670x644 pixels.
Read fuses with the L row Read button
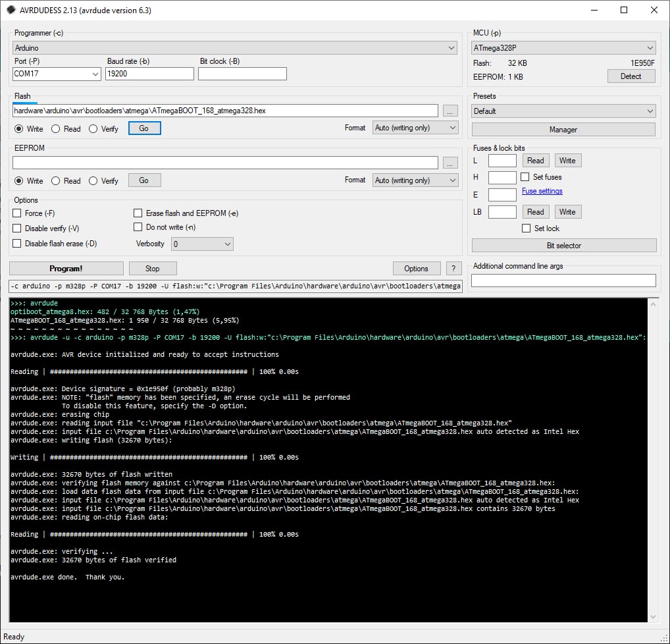point(535,161)
